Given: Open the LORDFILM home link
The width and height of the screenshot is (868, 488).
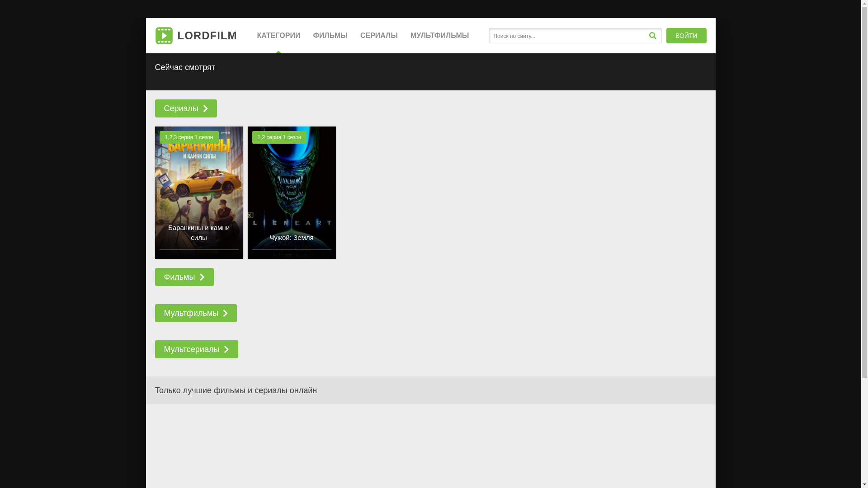Looking at the screenshot, I should [x=196, y=36].
